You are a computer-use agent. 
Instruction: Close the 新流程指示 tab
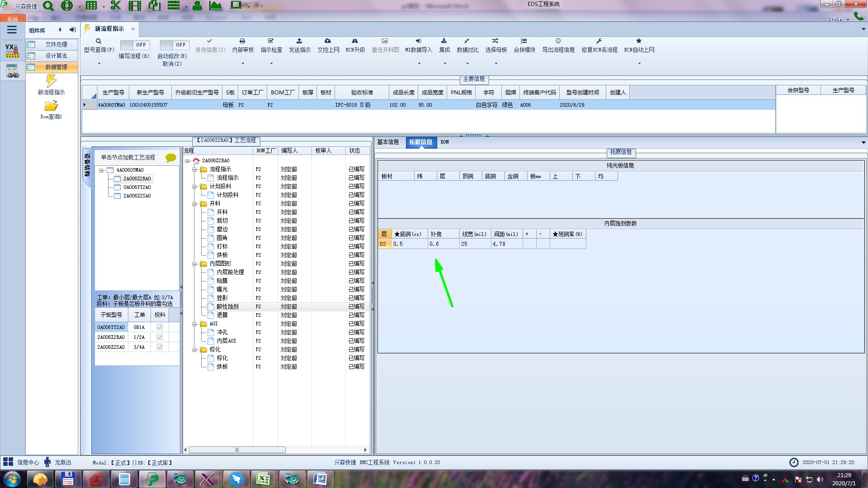133,29
